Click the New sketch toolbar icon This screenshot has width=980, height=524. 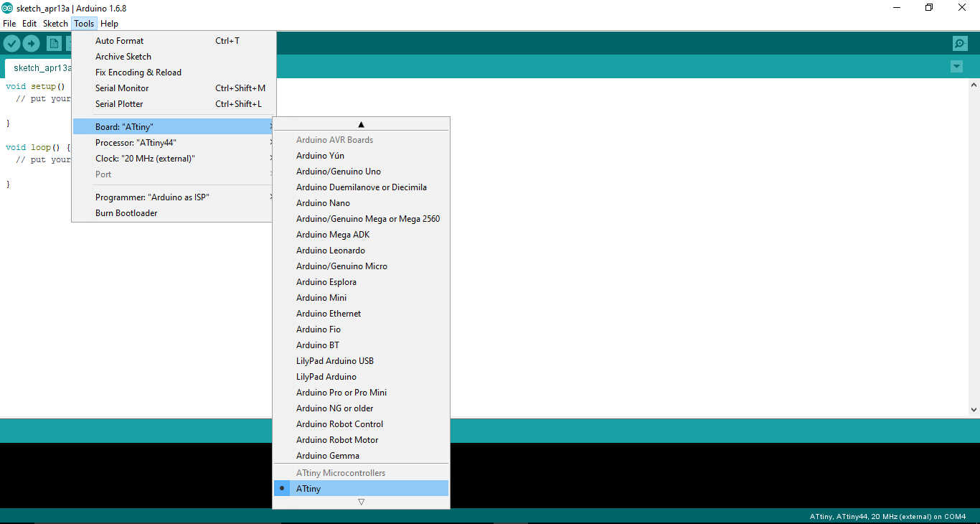(54, 44)
